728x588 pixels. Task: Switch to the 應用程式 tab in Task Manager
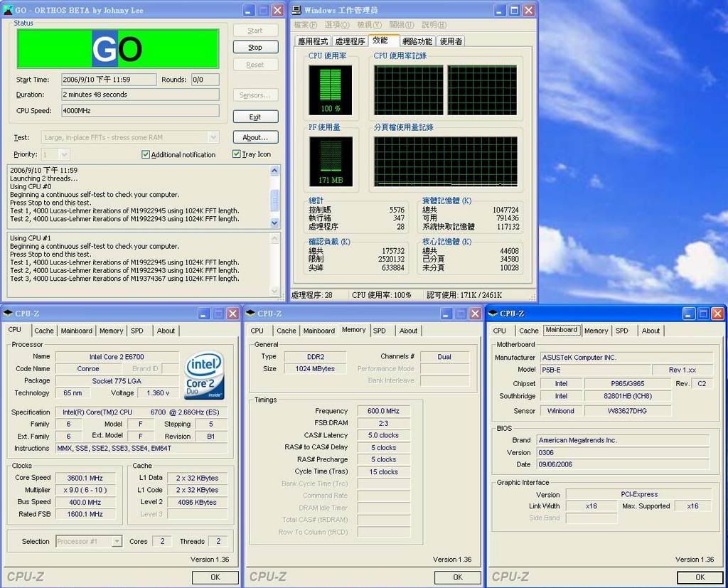click(x=313, y=41)
